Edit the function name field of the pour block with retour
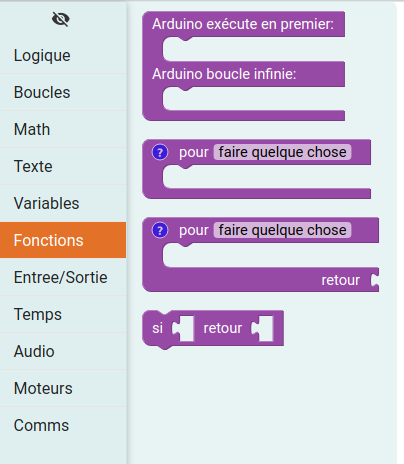The width and height of the screenshot is (404, 464). [x=282, y=230]
